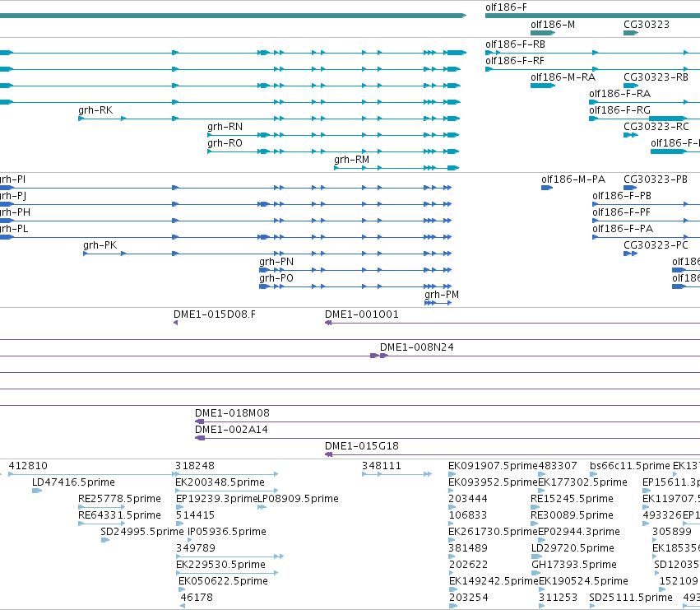Click the 203254 alignment label
Viewport: 700px width, 610px height.
[x=468, y=598]
